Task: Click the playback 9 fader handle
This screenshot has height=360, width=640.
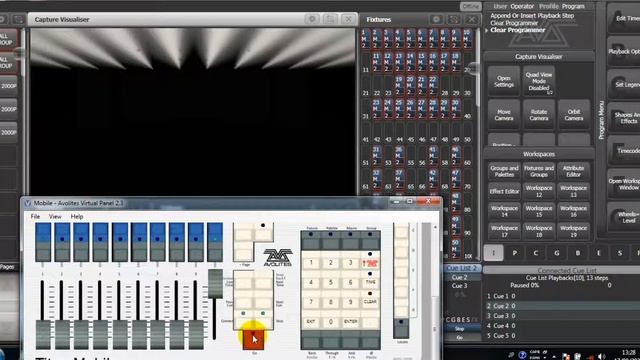Action: [x=196, y=334]
